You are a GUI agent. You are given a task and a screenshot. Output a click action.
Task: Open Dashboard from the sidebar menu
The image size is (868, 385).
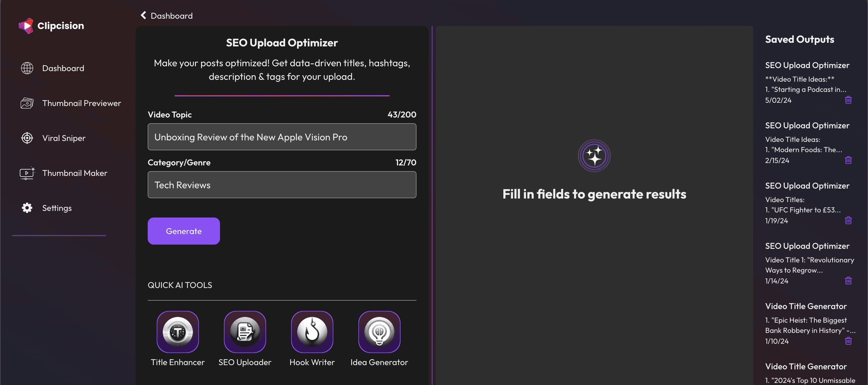point(63,68)
